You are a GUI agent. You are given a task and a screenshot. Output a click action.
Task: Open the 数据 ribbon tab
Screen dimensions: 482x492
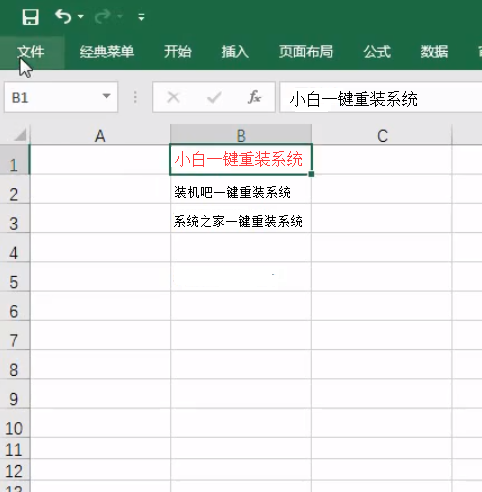pyautogui.click(x=434, y=52)
